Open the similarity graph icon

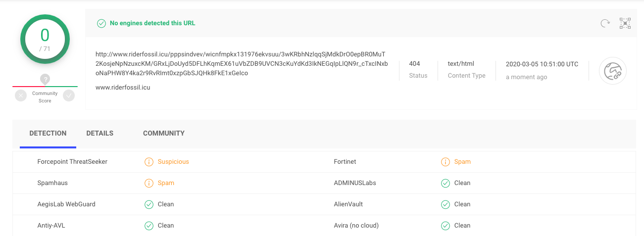[x=625, y=23]
